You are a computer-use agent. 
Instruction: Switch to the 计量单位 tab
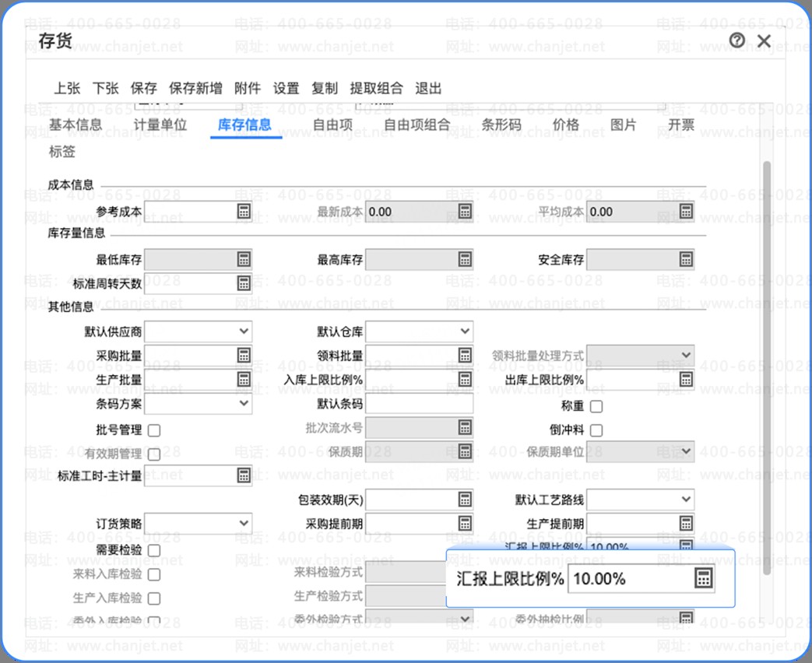pos(160,125)
